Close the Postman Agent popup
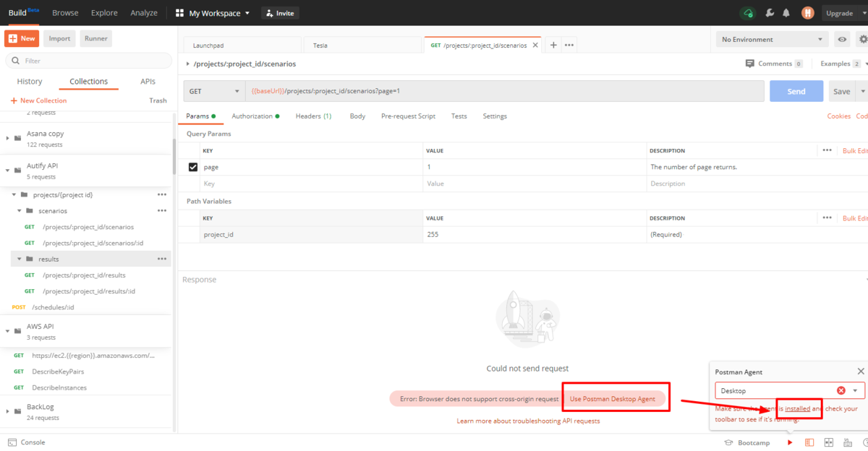The height and width of the screenshot is (451, 868). coord(861,371)
